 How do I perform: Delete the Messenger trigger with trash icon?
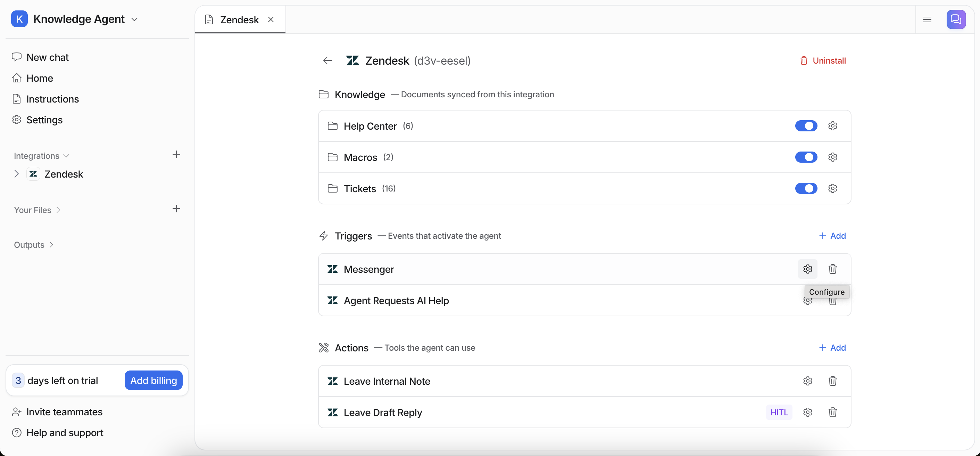[x=832, y=269]
